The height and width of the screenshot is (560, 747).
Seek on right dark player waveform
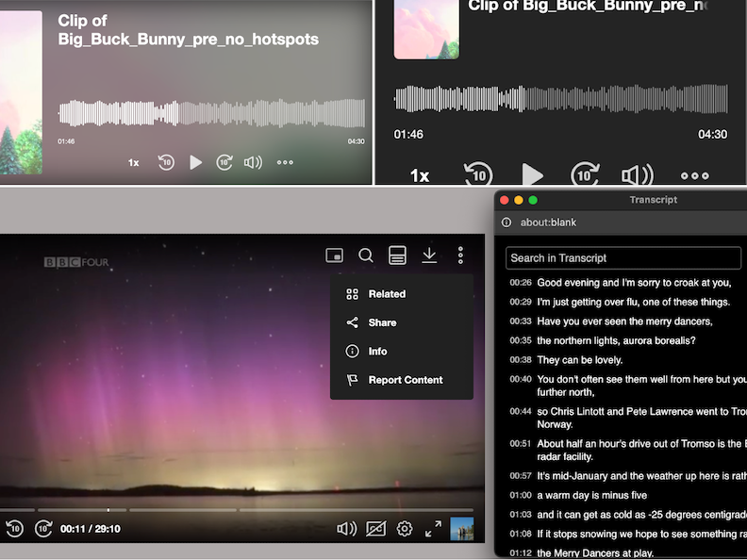pyautogui.click(x=561, y=99)
